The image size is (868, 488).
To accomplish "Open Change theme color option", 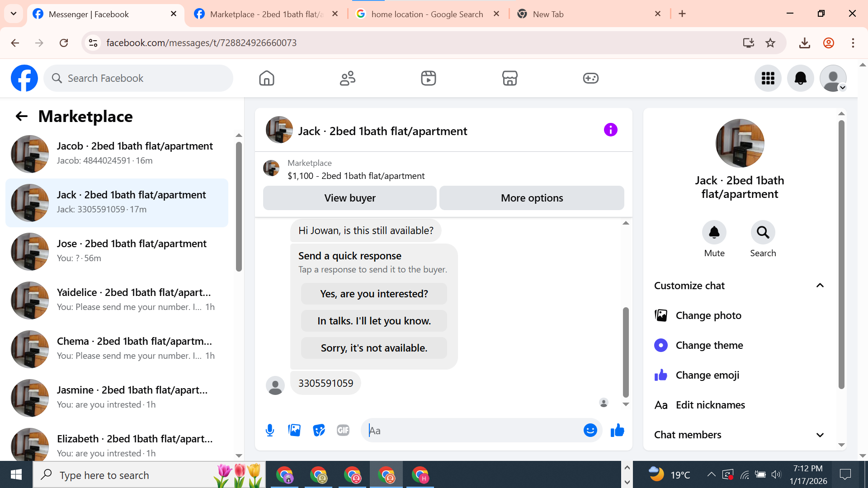I will point(709,345).
